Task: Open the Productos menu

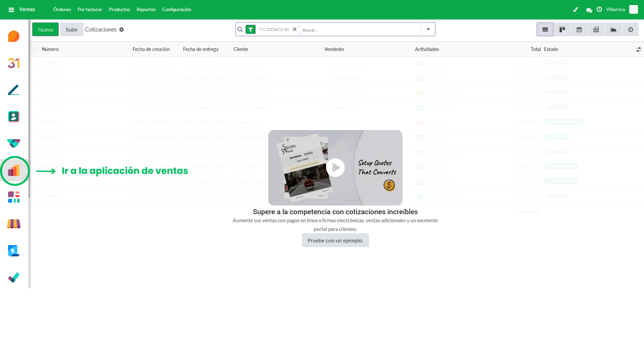Action: tap(119, 9)
